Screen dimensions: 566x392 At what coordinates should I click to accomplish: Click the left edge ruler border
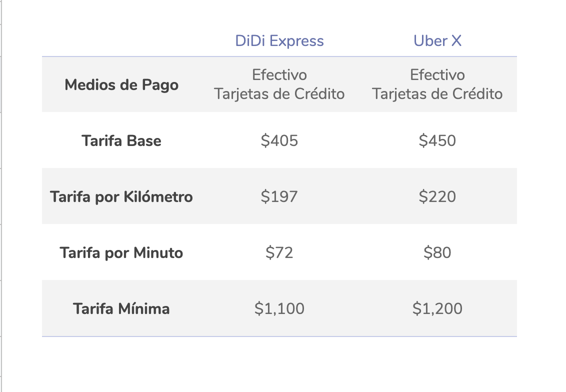(x=1, y=196)
